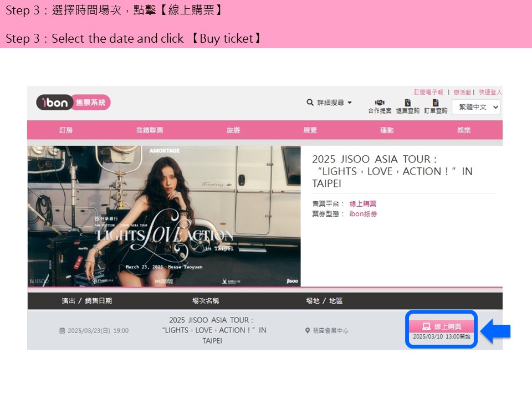Select the 高鐵聯票 menu tab
The image size is (532, 399).
150,130
